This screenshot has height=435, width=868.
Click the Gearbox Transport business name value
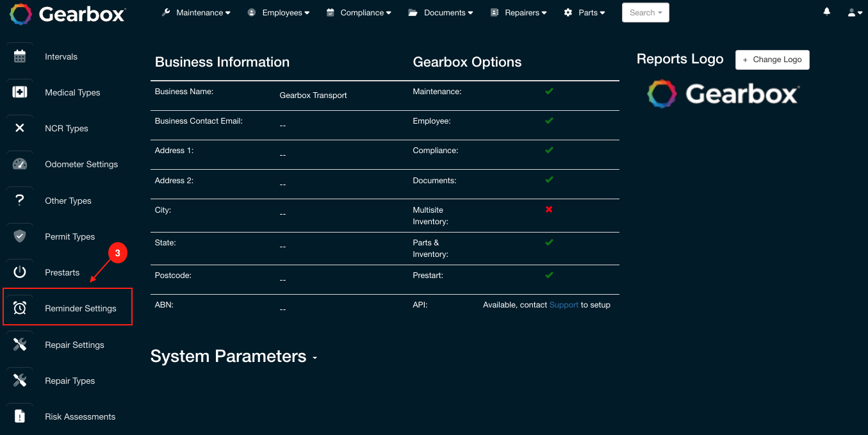click(x=313, y=95)
